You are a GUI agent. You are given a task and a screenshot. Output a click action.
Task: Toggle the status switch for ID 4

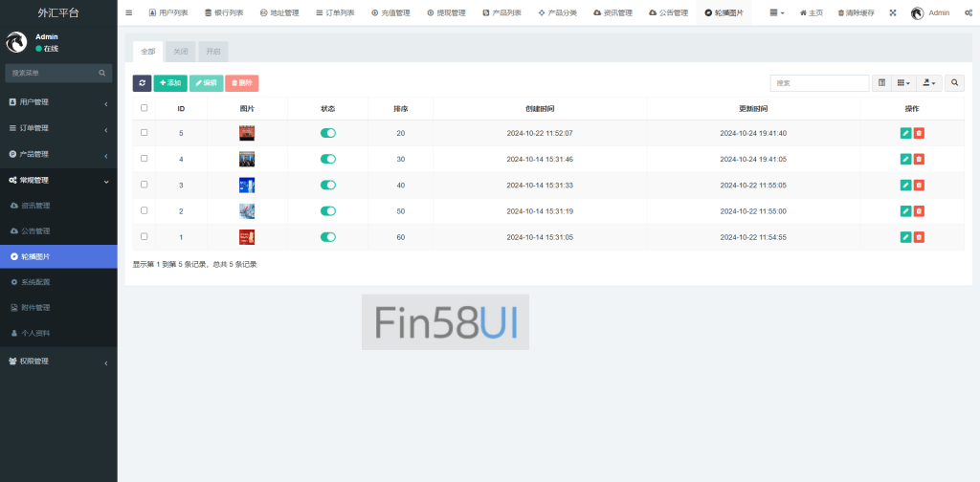[328, 159]
